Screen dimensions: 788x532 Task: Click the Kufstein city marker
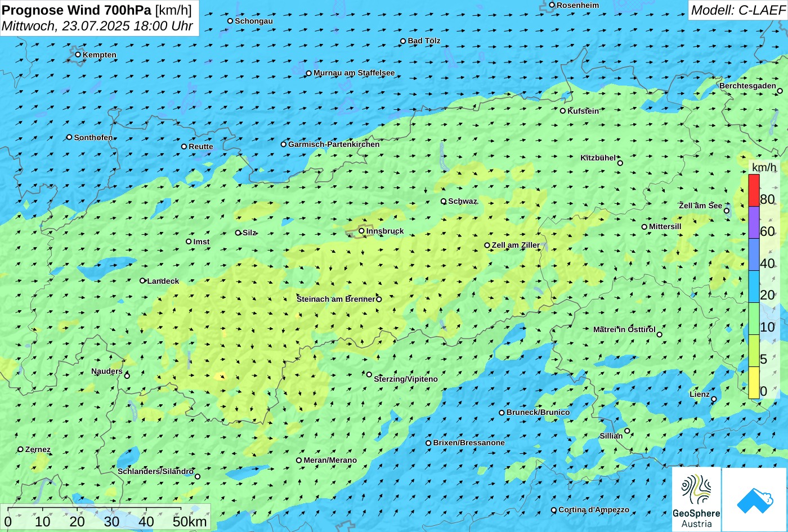[563, 111]
